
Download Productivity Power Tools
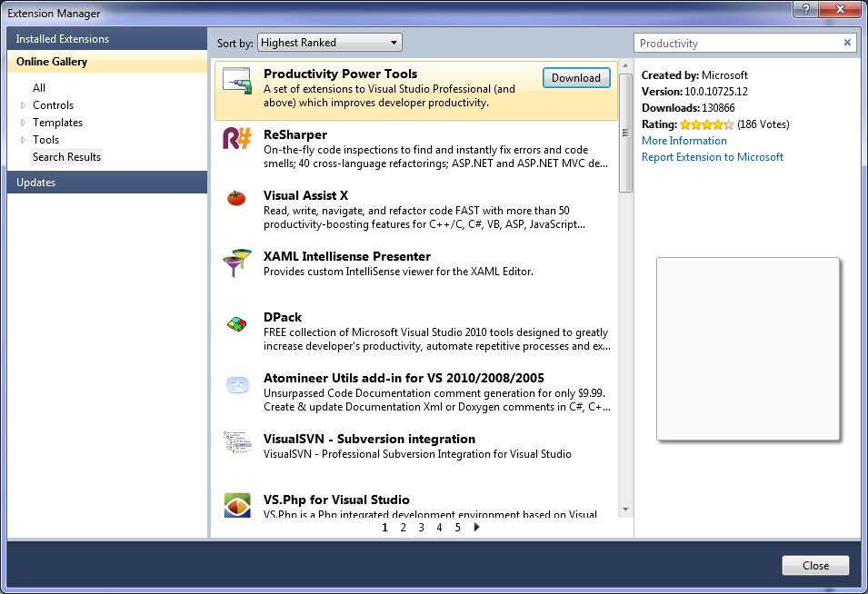[576, 78]
